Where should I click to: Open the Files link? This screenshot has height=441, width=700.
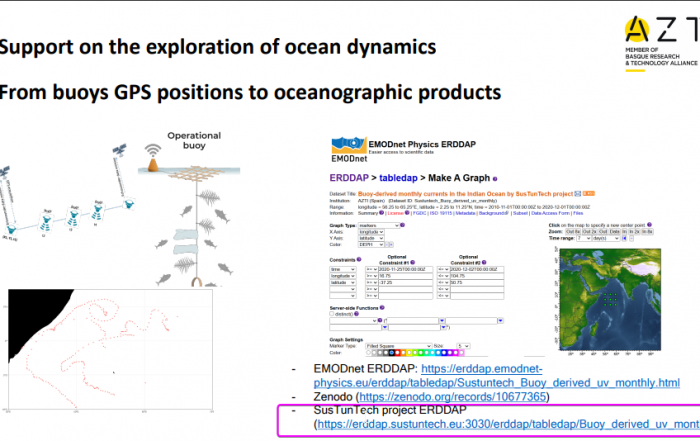click(x=578, y=213)
